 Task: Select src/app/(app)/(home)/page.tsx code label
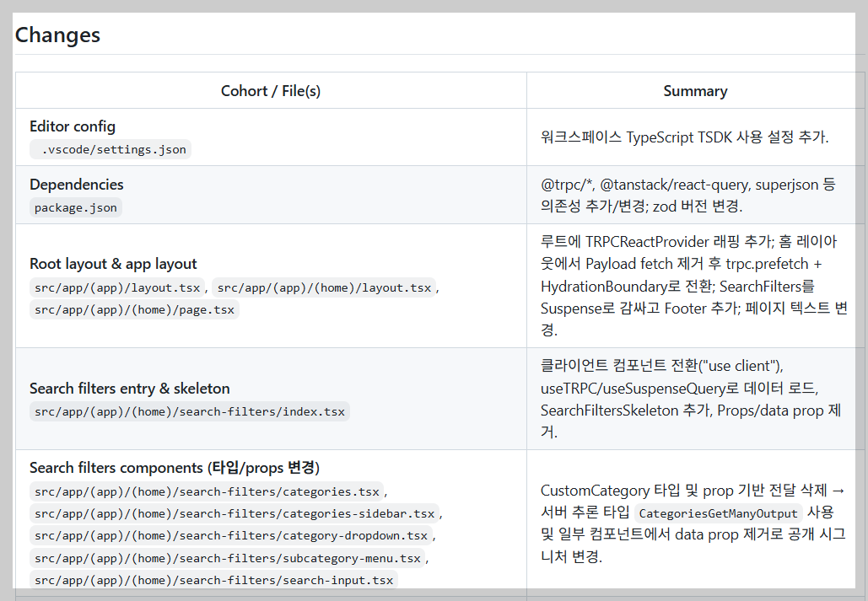click(x=134, y=310)
